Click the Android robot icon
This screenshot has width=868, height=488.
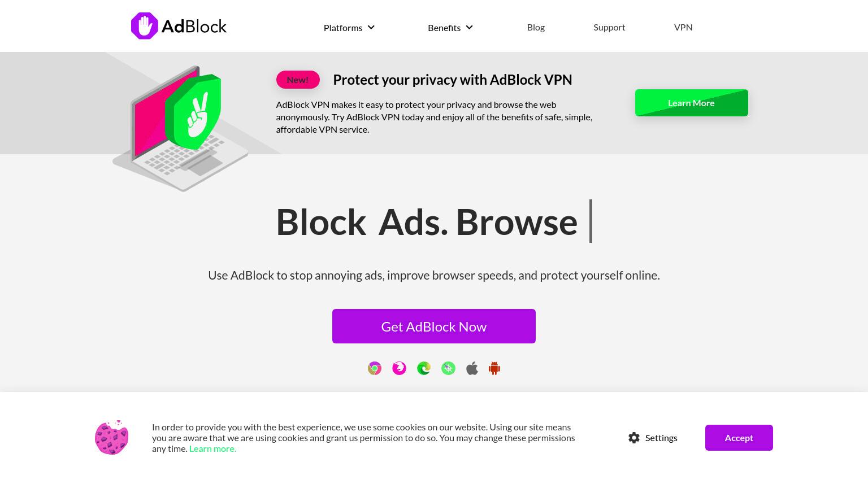494,369
